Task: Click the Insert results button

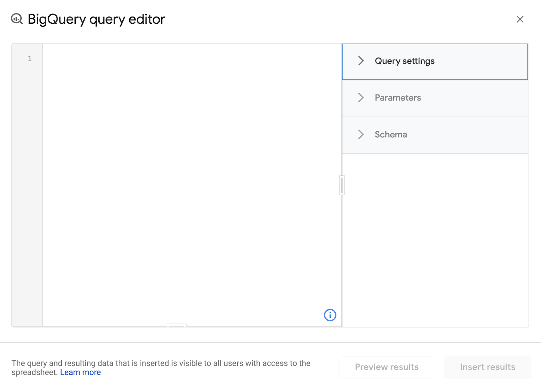Action: tap(488, 367)
